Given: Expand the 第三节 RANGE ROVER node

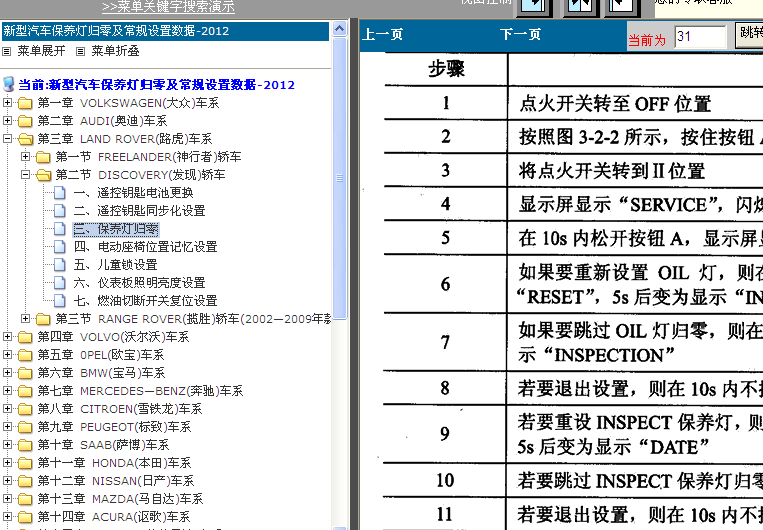Looking at the screenshot, I should (x=25, y=319).
